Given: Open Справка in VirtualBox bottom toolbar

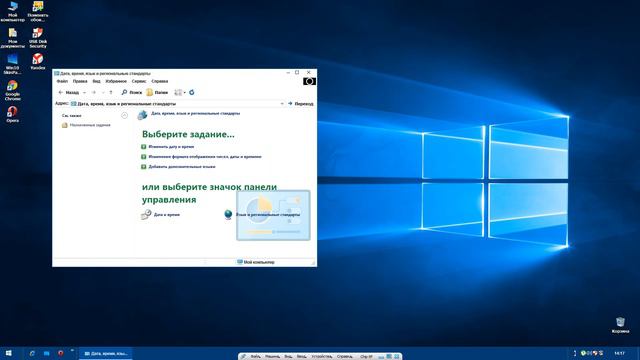Looking at the screenshot, I should pyautogui.click(x=345, y=357).
